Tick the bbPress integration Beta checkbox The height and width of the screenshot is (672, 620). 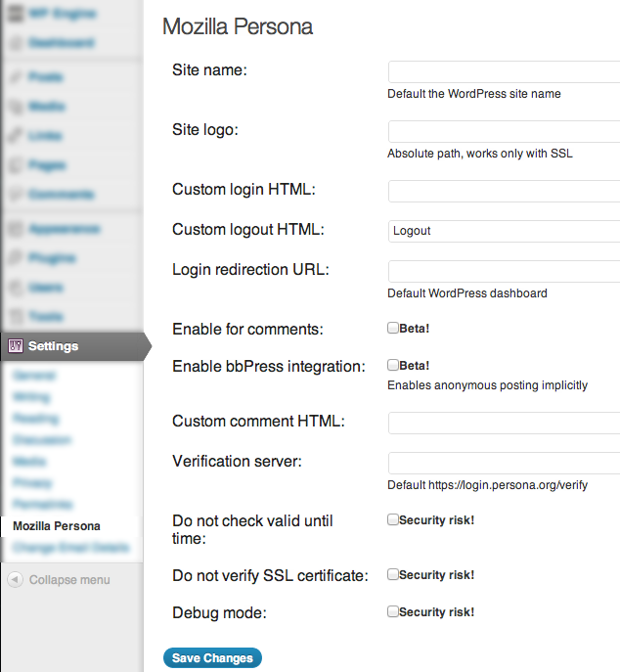click(393, 365)
